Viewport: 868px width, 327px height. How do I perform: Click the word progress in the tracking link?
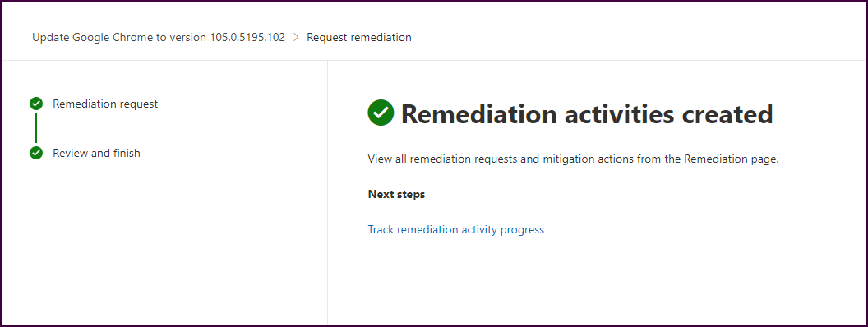tap(522, 229)
